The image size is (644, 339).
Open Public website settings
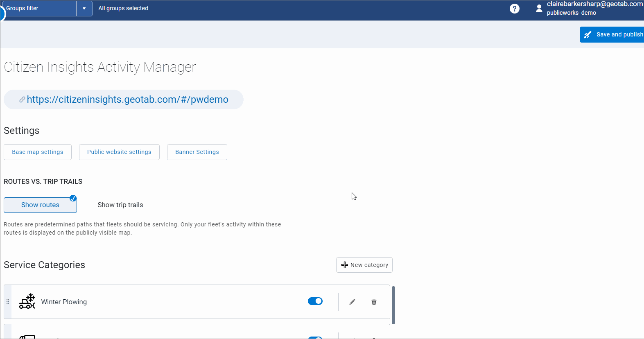[x=119, y=152]
